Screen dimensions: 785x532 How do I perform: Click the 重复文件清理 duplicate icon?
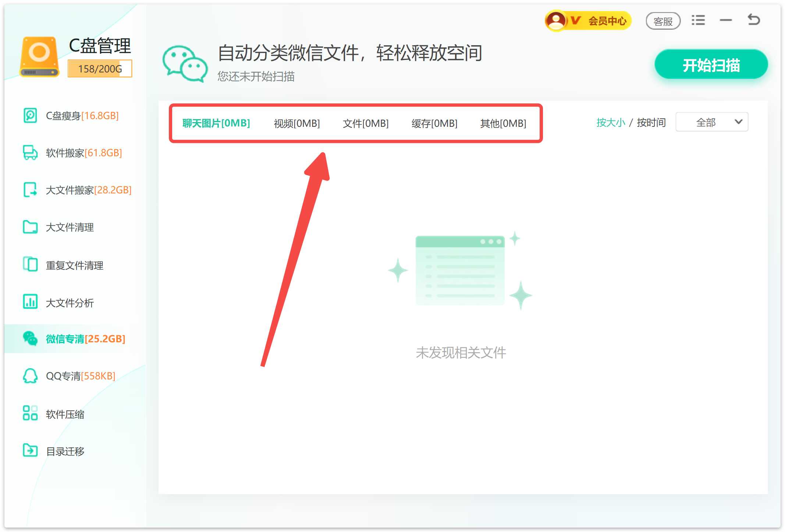(30, 264)
